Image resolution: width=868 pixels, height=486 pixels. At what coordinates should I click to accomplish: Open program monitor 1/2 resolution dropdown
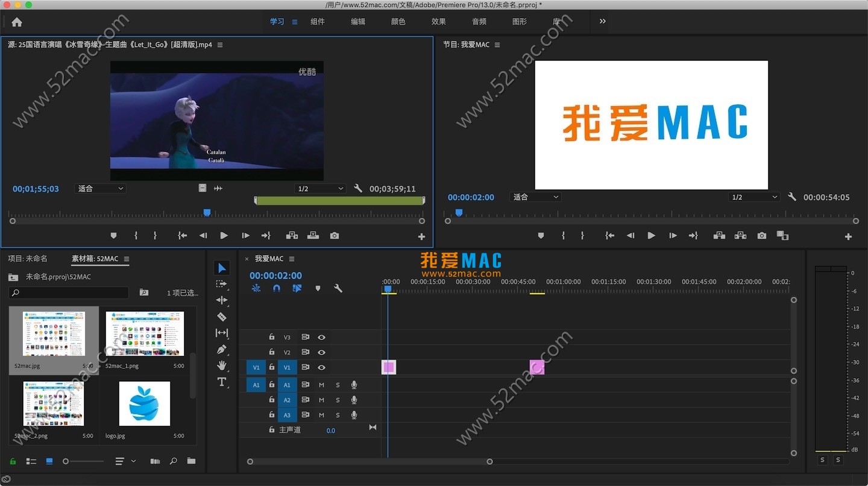click(754, 197)
